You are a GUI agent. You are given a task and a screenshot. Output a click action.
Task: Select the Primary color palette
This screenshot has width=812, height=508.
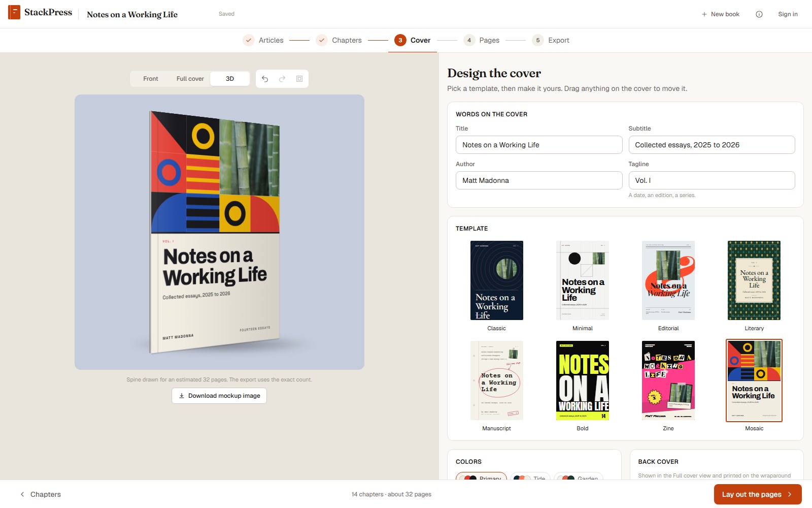point(481,478)
